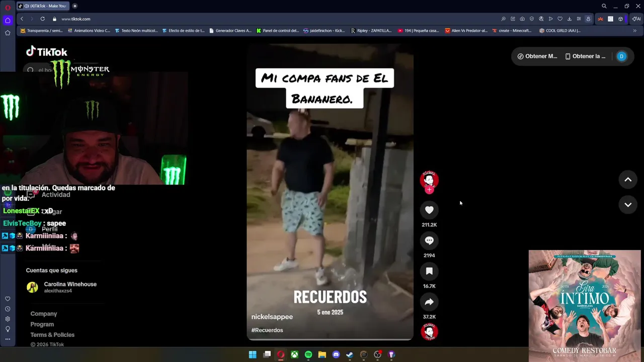Like the video with the heart icon

pos(429,210)
